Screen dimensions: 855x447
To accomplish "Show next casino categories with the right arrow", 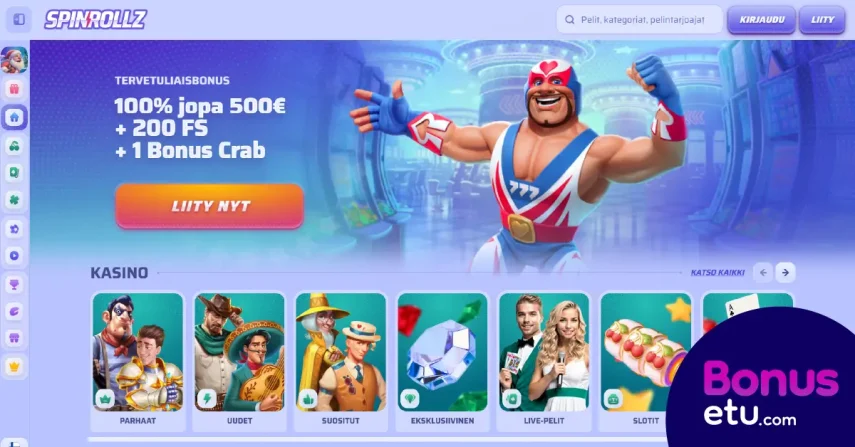I will (x=785, y=273).
